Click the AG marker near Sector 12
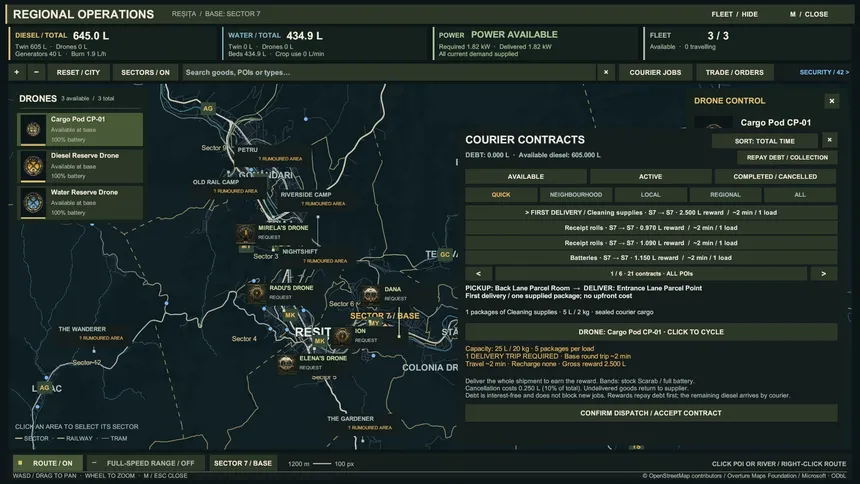The height and width of the screenshot is (484, 860). [x=44, y=387]
